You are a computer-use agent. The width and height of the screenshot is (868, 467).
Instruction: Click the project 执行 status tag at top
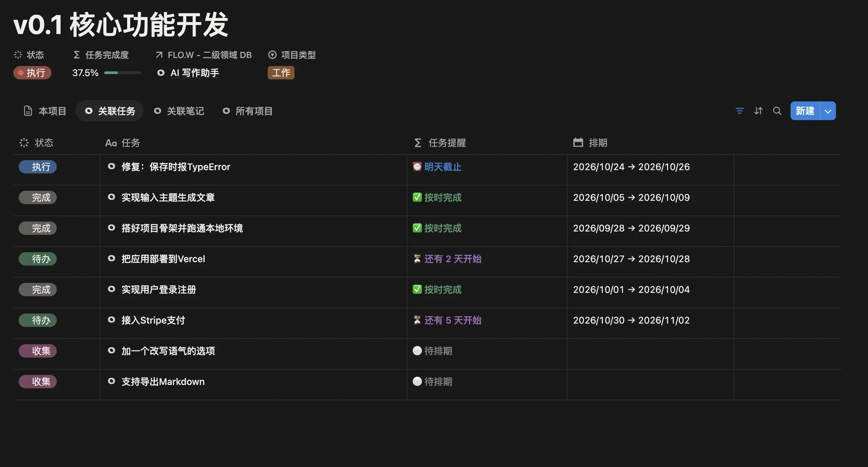[x=32, y=73]
